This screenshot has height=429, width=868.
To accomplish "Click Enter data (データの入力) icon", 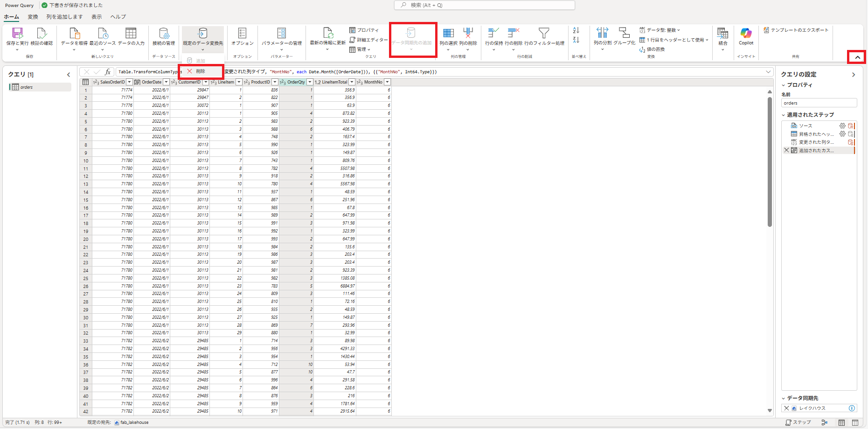I will pyautogui.click(x=131, y=33).
